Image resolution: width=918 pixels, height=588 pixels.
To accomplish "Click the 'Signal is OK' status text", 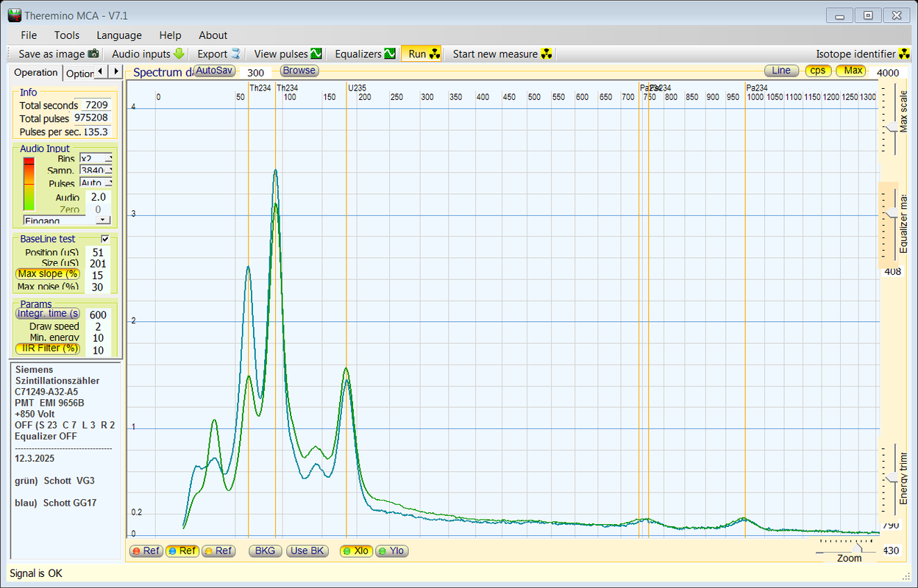I will (x=36, y=573).
